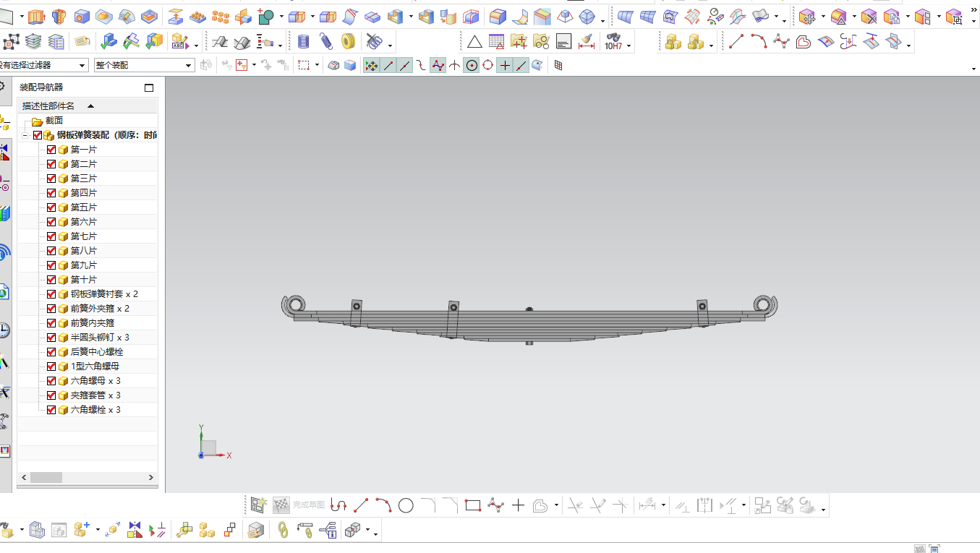Select the Extrude feature icon
The height and width of the screenshot is (553, 980).
37,16
